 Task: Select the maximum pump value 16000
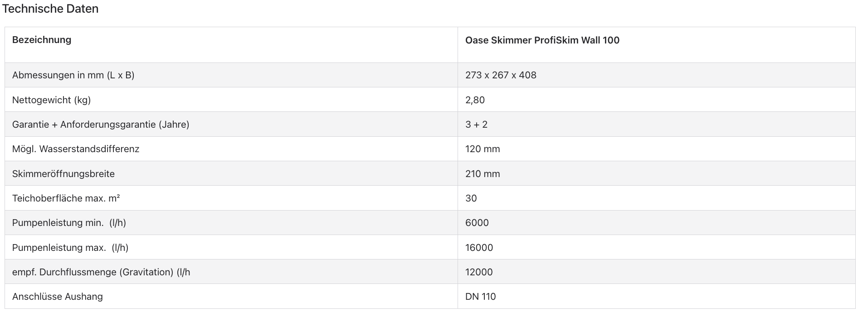click(x=479, y=248)
